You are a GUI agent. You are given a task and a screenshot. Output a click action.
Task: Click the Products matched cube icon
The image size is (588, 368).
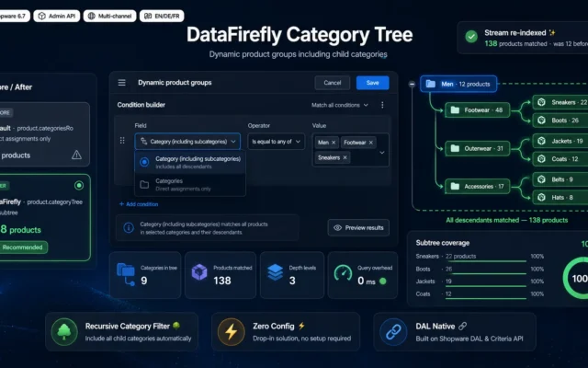[x=199, y=272]
